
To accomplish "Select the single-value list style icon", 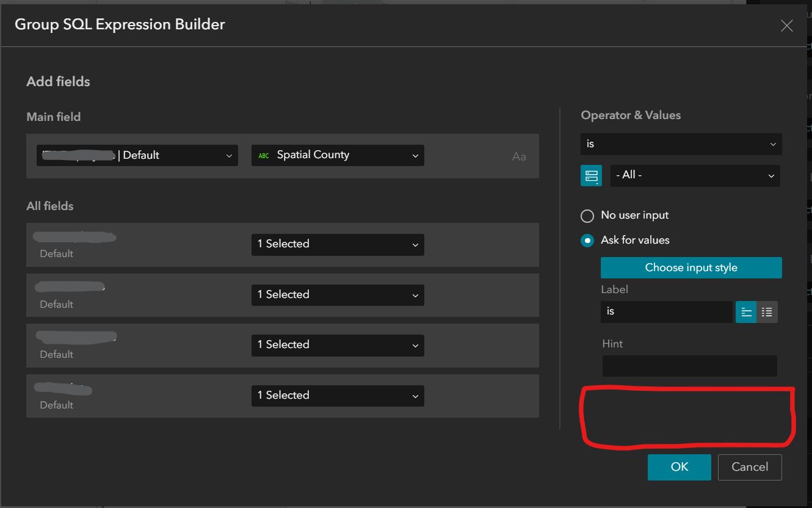I will click(746, 312).
